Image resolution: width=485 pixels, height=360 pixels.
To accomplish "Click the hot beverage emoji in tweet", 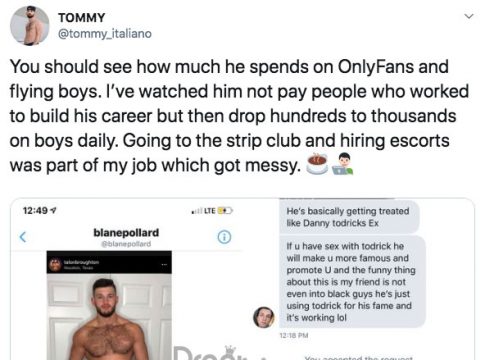I will click(x=317, y=163).
